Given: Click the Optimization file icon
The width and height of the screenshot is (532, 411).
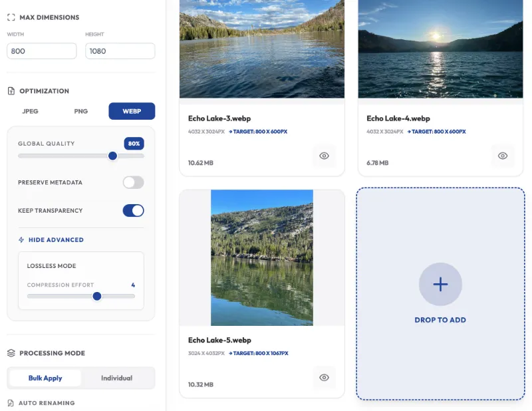Looking at the screenshot, I should [11, 91].
